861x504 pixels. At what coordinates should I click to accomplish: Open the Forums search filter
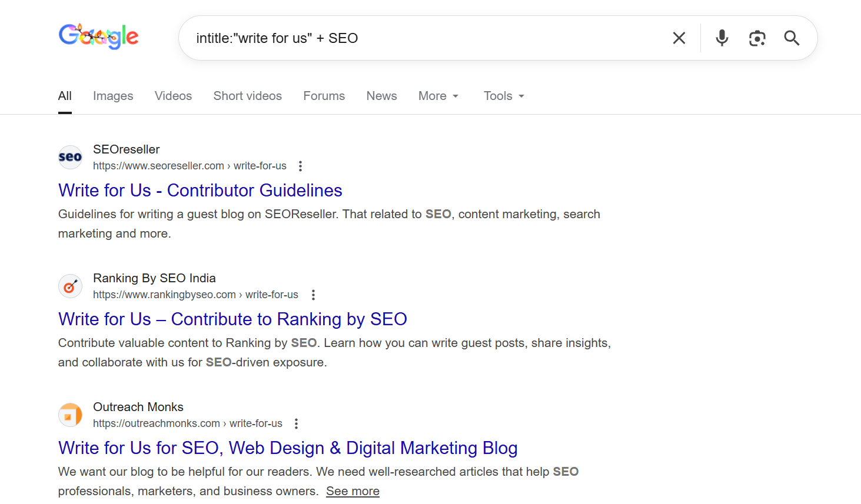coord(324,95)
